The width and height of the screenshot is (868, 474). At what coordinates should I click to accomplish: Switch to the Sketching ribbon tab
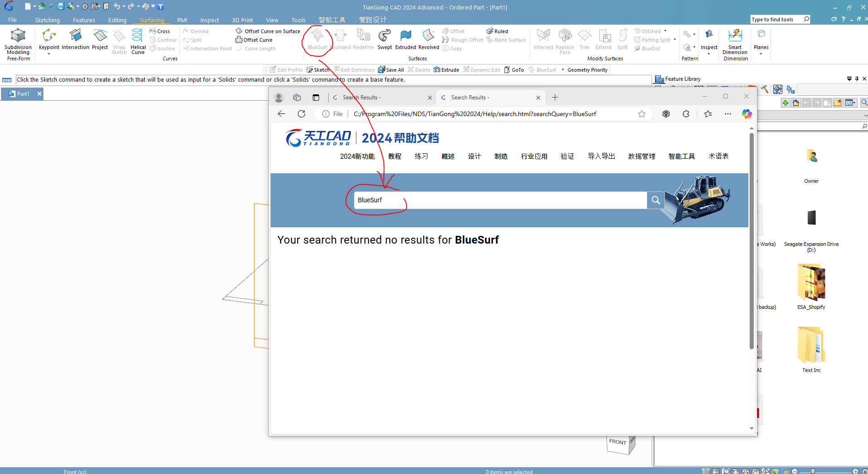[47, 20]
